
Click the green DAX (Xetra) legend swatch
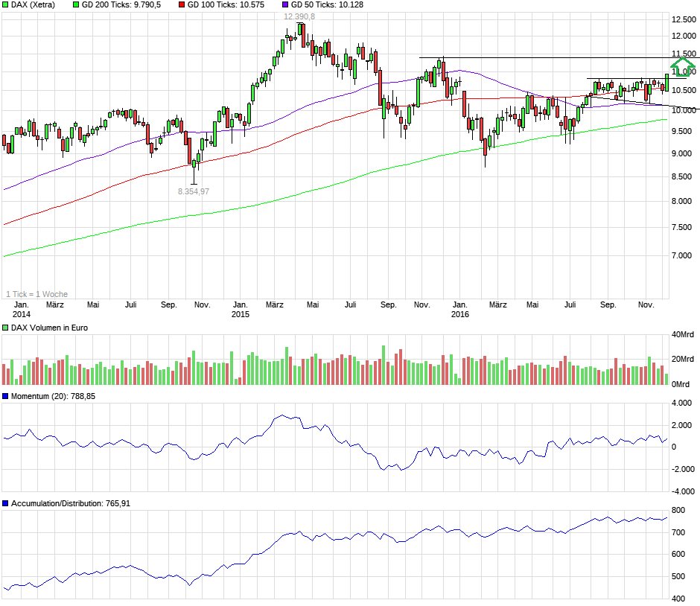(5, 5)
